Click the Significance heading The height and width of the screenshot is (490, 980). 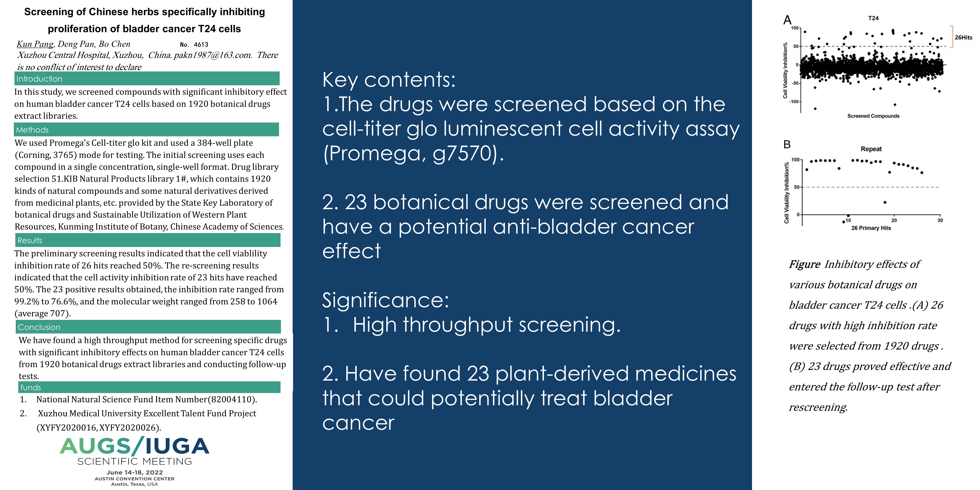coord(385,300)
